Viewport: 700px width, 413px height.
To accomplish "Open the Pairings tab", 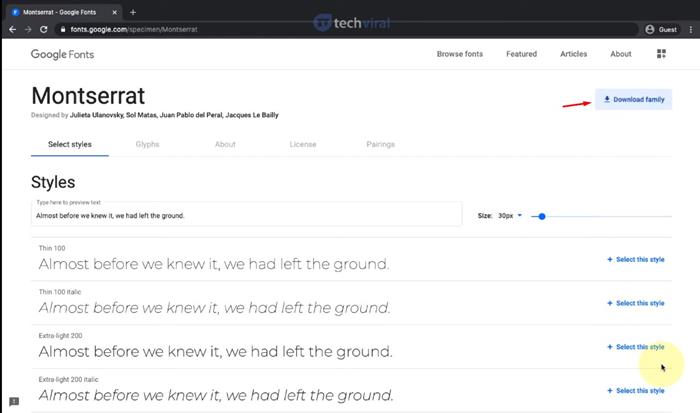I will pyautogui.click(x=380, y=144).
